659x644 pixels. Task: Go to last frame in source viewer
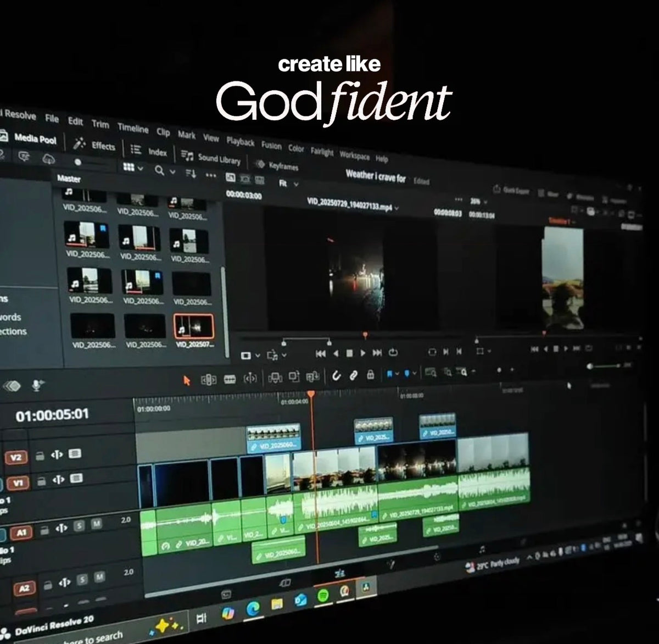tap(377, 352)
